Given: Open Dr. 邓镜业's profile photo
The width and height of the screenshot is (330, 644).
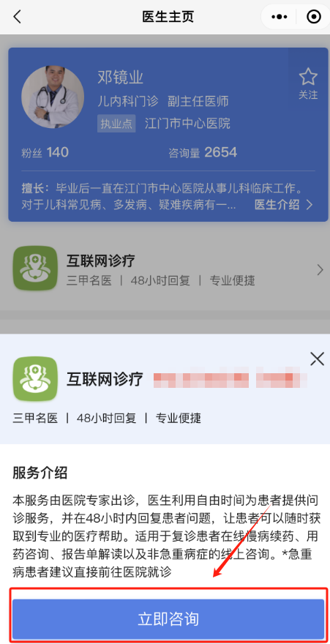Looking at the screenshot, I should point(53,98).
